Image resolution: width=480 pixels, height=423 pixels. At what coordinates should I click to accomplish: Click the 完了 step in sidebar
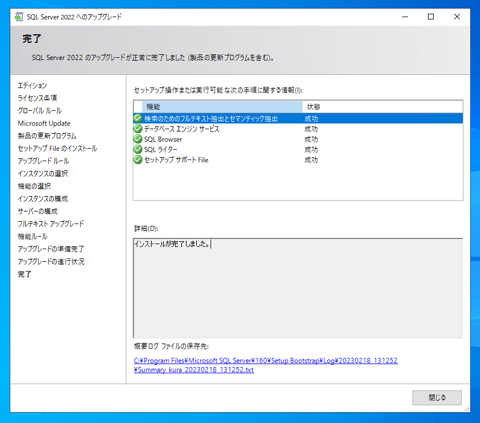(25, 274)
